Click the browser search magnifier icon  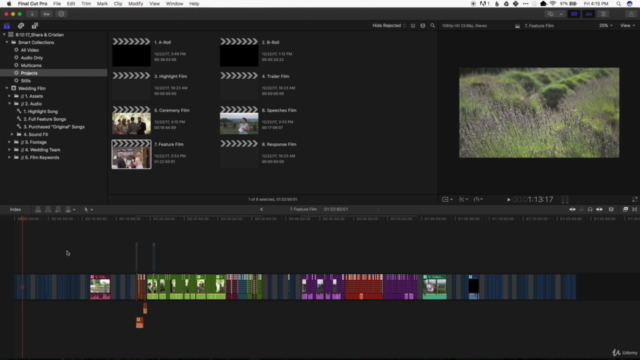[x=433, y=26]
